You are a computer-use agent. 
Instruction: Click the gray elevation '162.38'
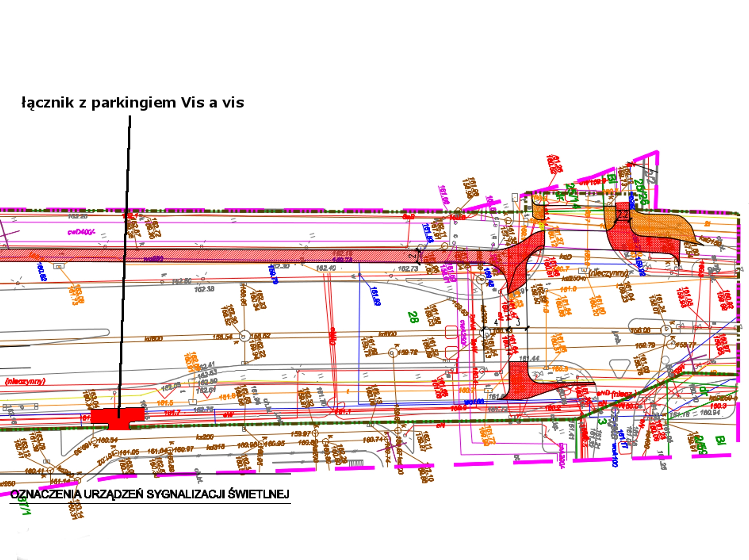(x=204, y=289)
